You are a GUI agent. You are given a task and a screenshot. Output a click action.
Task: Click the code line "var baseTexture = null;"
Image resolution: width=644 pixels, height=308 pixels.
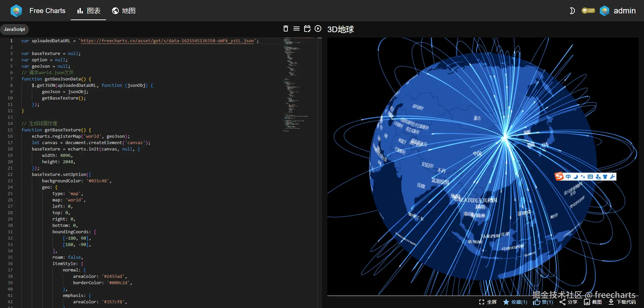[x=51, y=54]
